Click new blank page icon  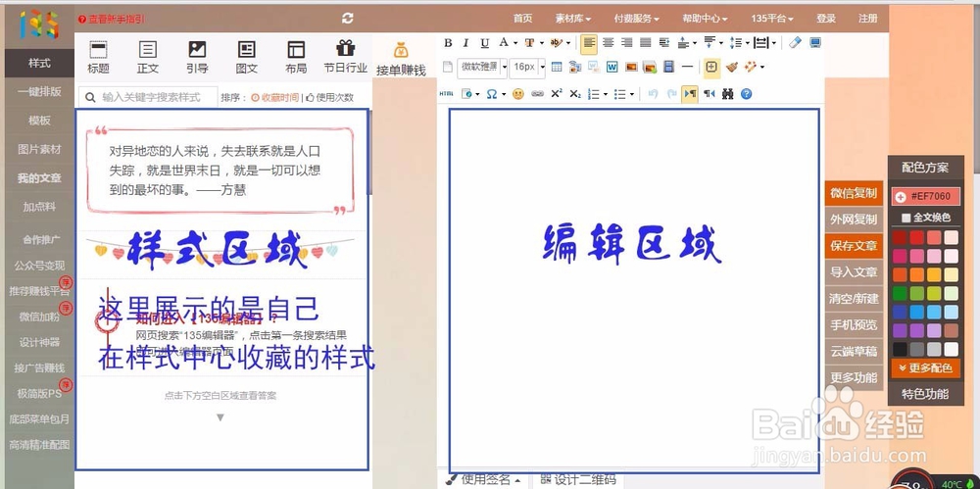(x=448, y=67)
